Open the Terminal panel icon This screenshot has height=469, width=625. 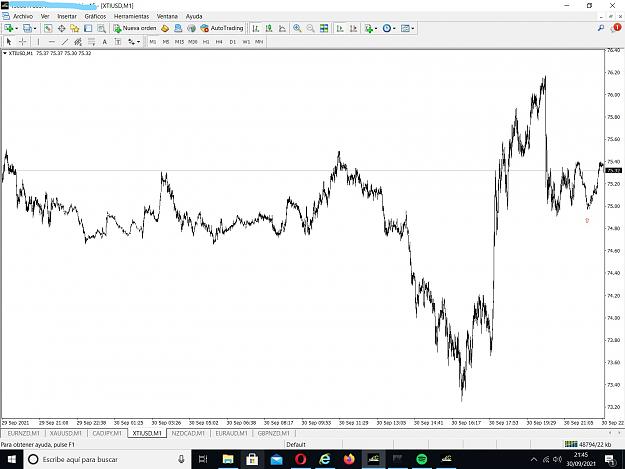coord(88,28)
